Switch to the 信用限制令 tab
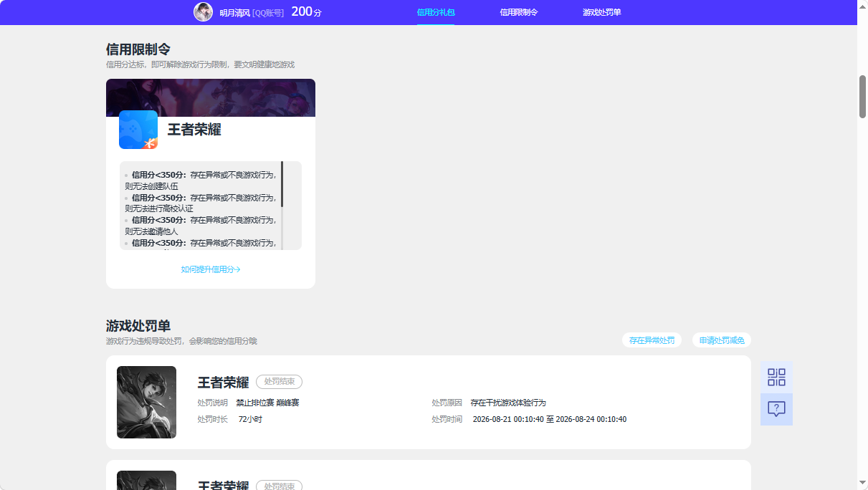 coord(519,12)
